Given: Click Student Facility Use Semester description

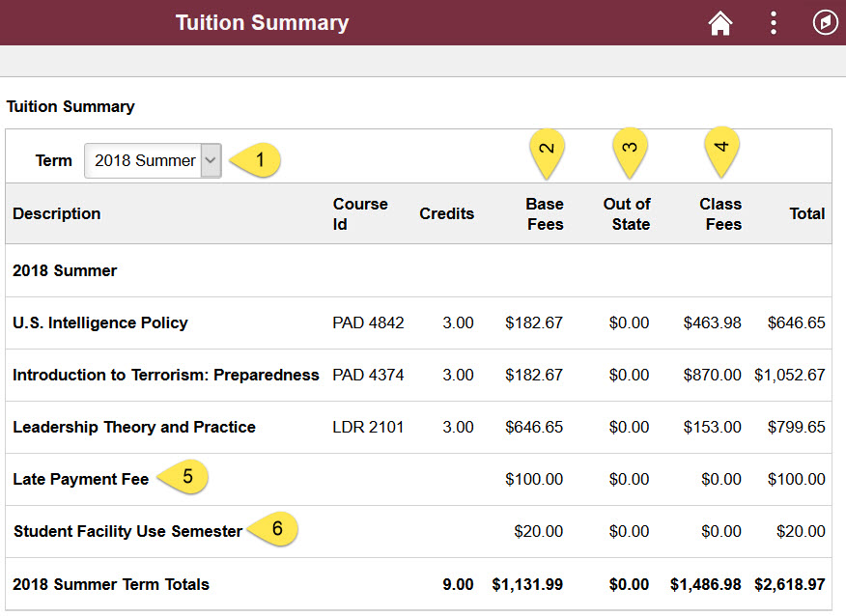Looking at the screenshot, I should point(127,531).
